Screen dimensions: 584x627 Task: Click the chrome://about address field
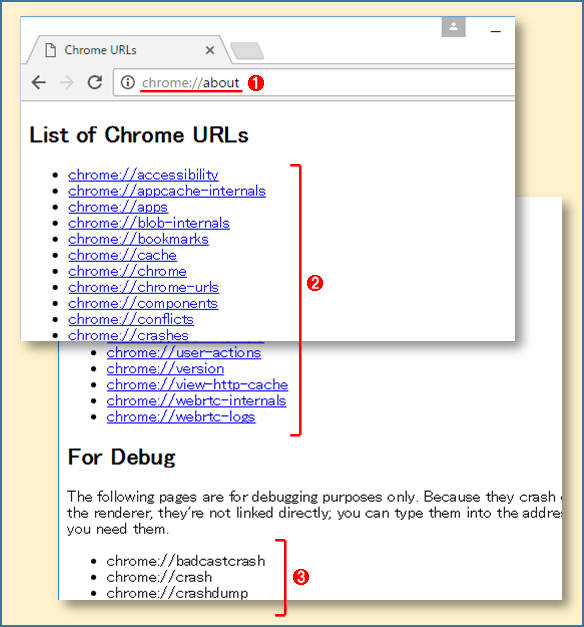pos(314,82)
